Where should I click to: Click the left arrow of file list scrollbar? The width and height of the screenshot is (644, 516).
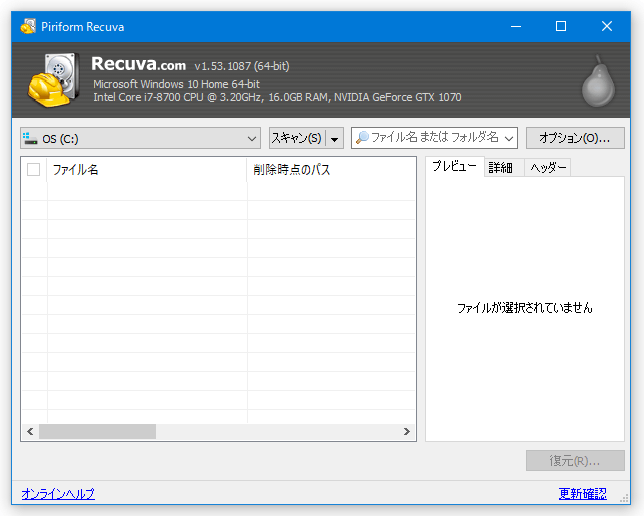(30, 431)
